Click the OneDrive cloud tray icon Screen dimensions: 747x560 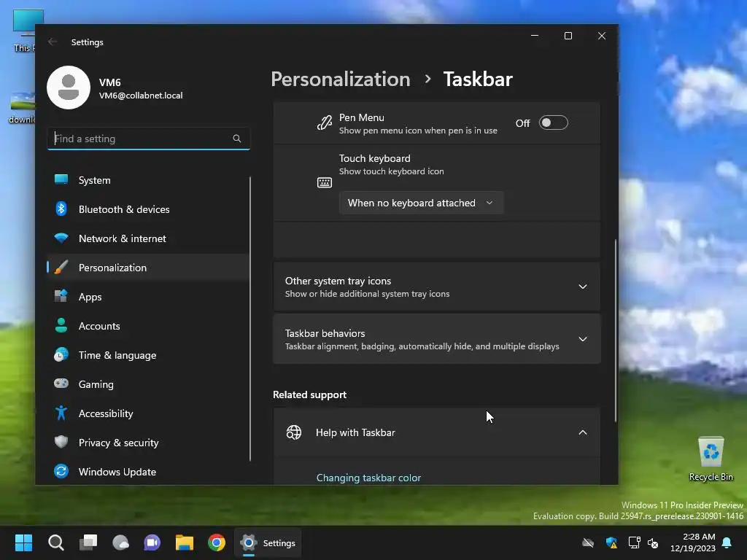[588, 542]
